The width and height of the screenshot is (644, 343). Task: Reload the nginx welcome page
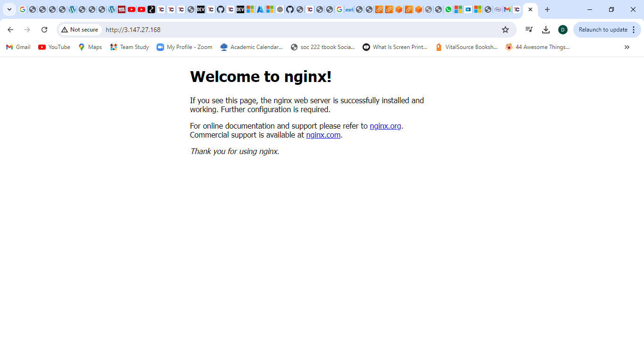[x=44, y=30]
